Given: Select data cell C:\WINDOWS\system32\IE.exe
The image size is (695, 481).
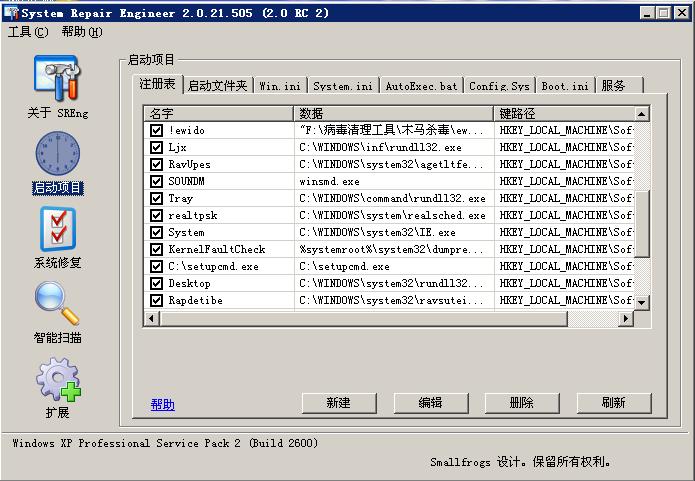Looking at the screenshot, I should point(377,232).
